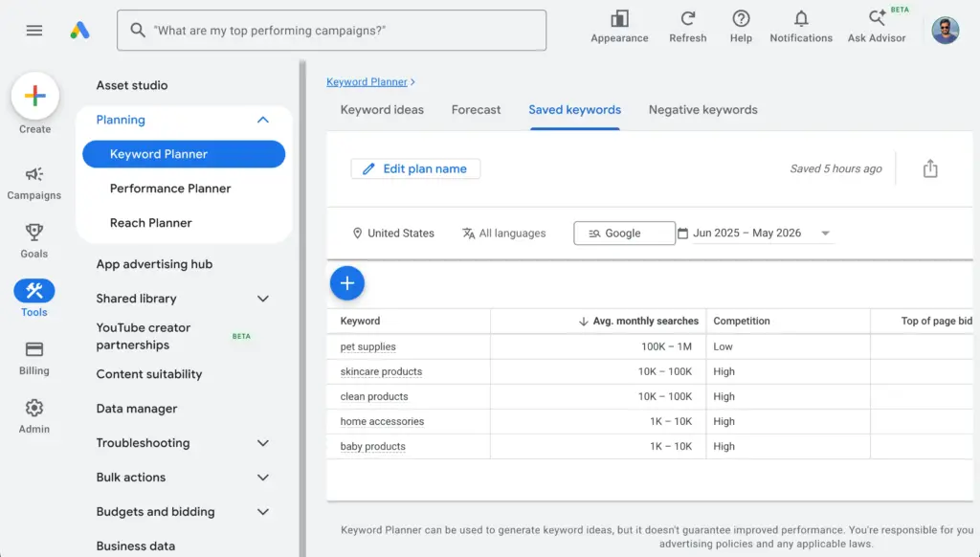Change the United States location filter

(393, 234)
